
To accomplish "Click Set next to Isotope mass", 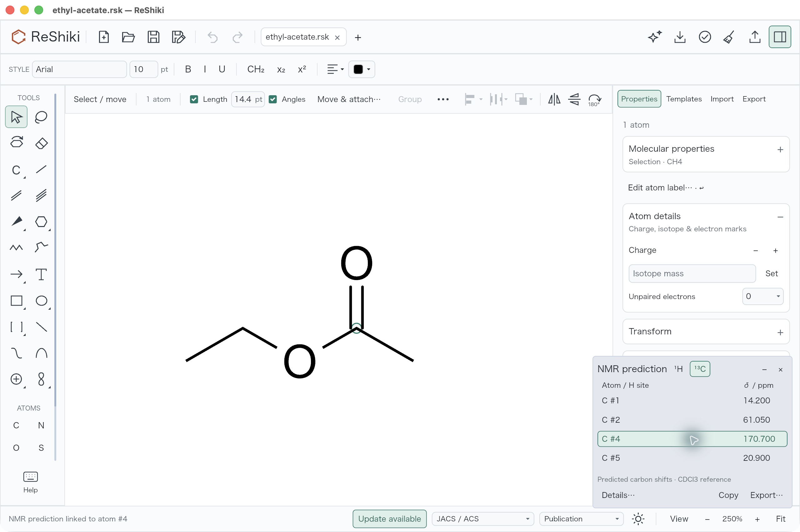I will (772, 273).
